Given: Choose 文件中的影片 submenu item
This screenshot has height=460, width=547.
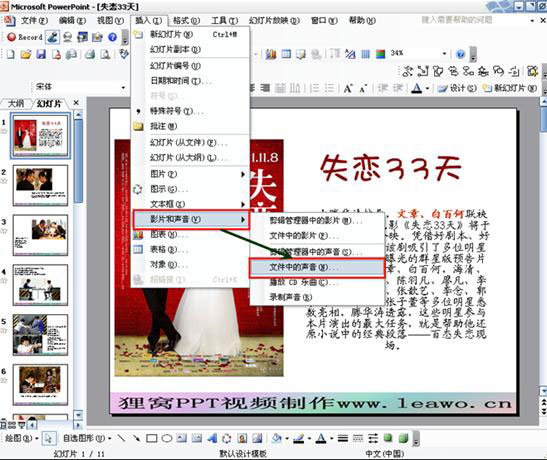Looking at the screenshot, I should pyautogui.click(x=317, y=236).
